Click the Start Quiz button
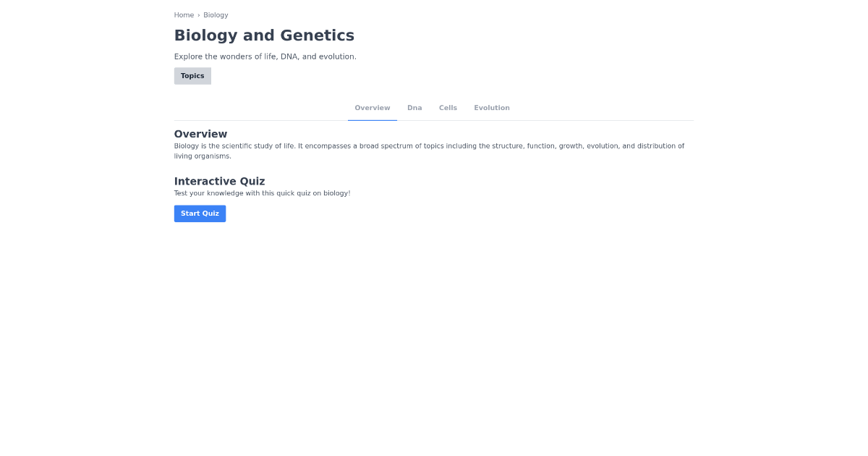The image size is (868, 456). pyautogui.click(x=200, y=213)
